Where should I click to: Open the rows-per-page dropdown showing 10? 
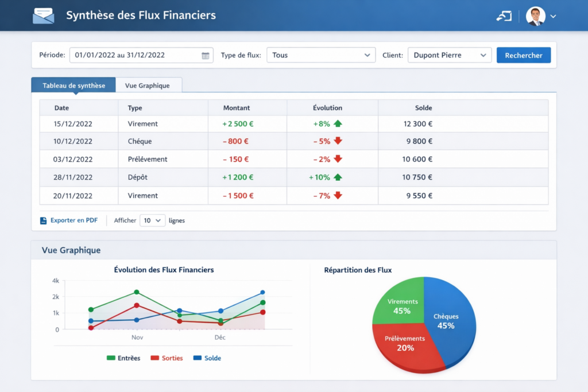(152, 220)
